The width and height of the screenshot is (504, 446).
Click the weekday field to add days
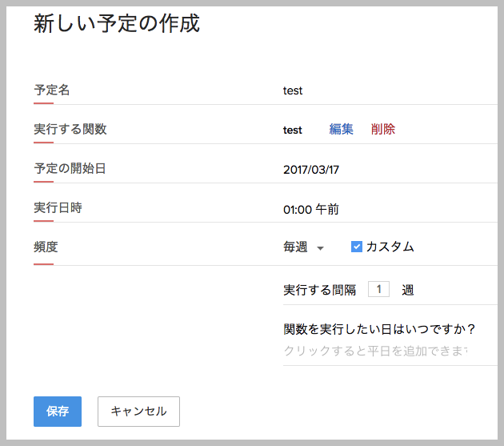tap(376, 351)
